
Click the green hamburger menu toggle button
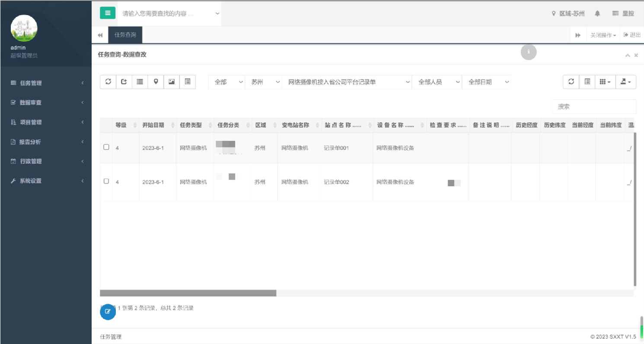(108, 13)
